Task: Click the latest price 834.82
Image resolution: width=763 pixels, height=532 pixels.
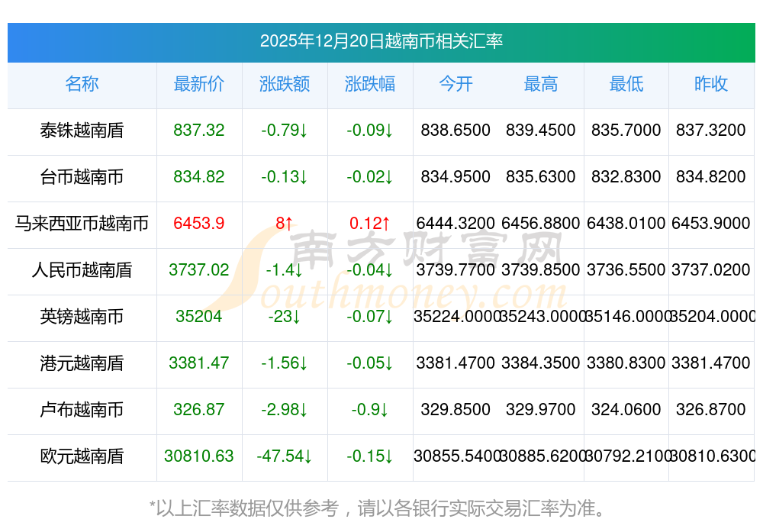Action: point(198,176)
